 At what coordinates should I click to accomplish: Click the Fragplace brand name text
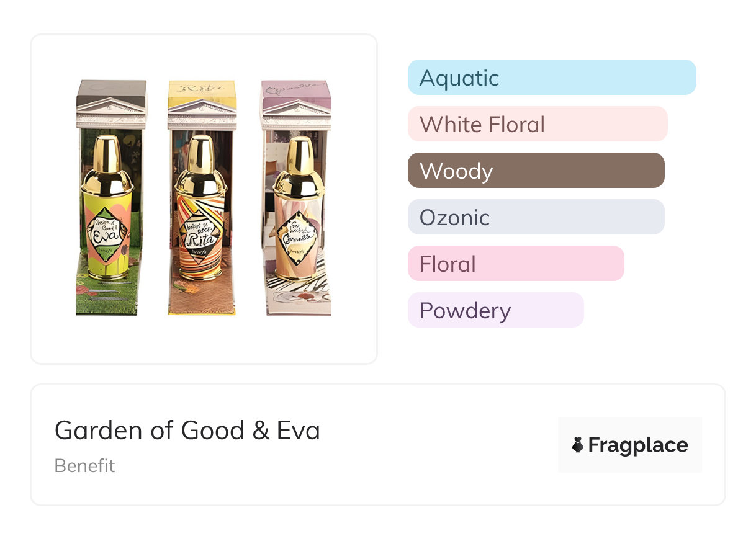point(638,445)
